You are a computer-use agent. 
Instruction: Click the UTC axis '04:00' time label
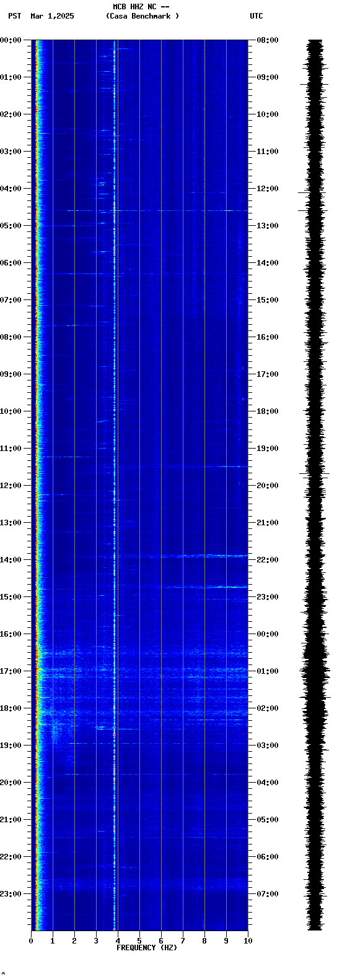pyautogui.click(x=268, y=783)
